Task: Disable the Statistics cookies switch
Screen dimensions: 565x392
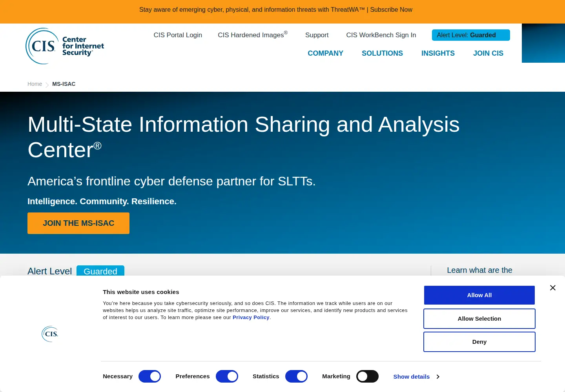Action: (296, 376)
